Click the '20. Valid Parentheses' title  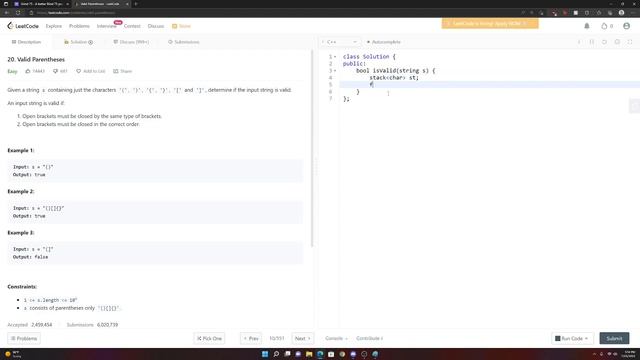[x=36, y=60]
